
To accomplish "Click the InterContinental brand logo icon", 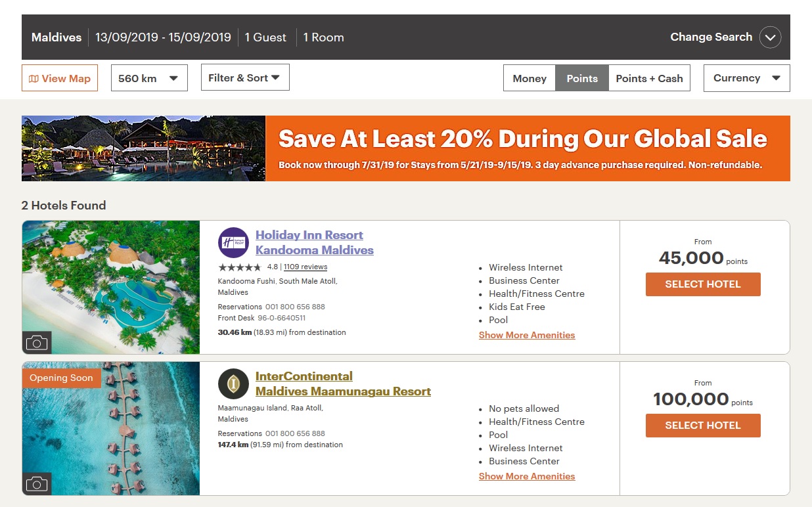I will click(233, 384).
